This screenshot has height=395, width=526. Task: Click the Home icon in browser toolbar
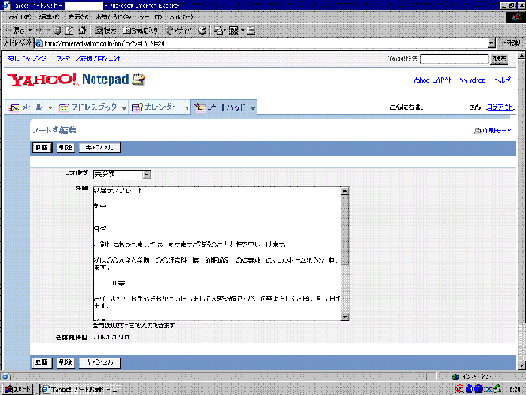pyautogui.click(x=82, y=31)
